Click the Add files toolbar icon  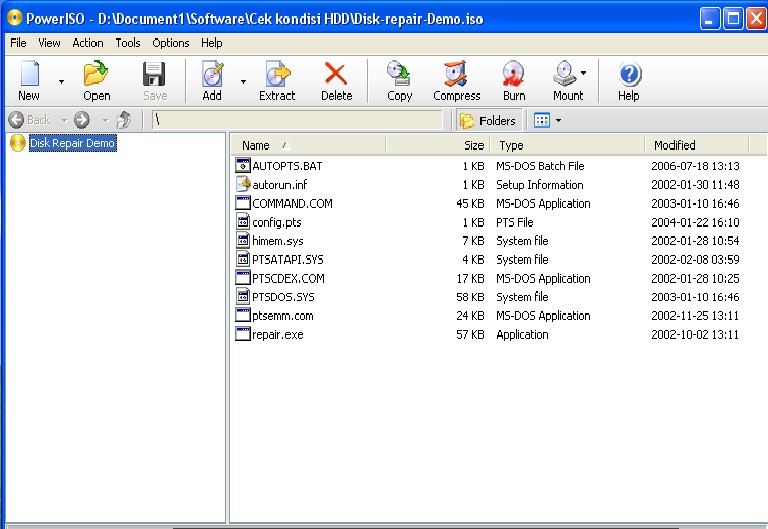pos(213,74)
